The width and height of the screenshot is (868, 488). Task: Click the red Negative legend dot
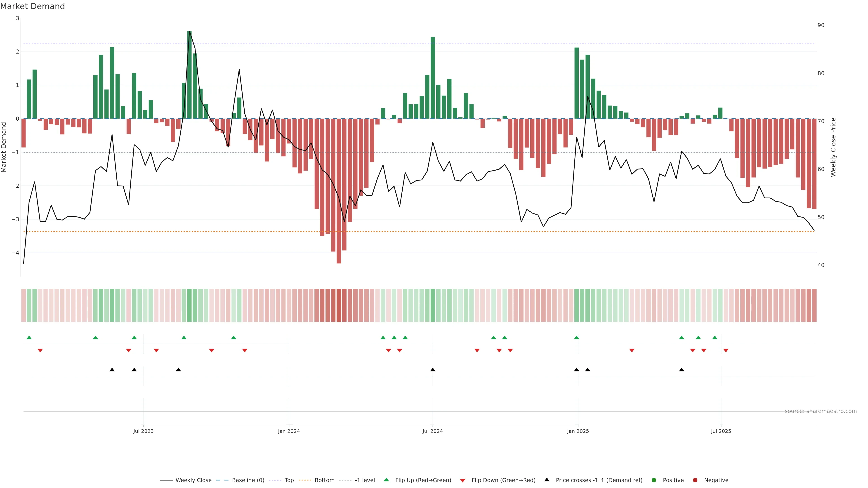tap(695, 480)
